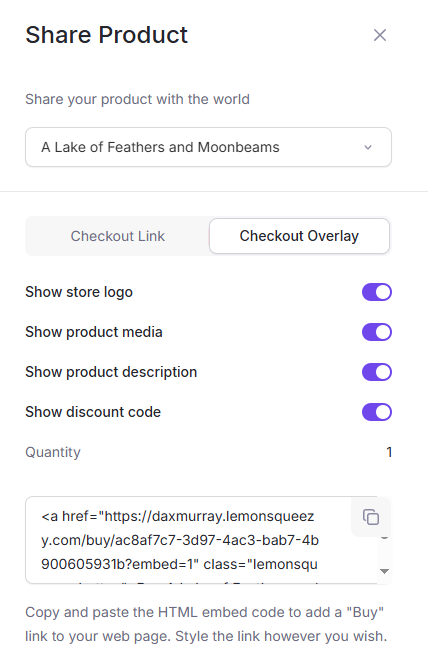Switch off the Show discount code toggle
The height and width of the screenshot is (662, 428).
[377, 412]
